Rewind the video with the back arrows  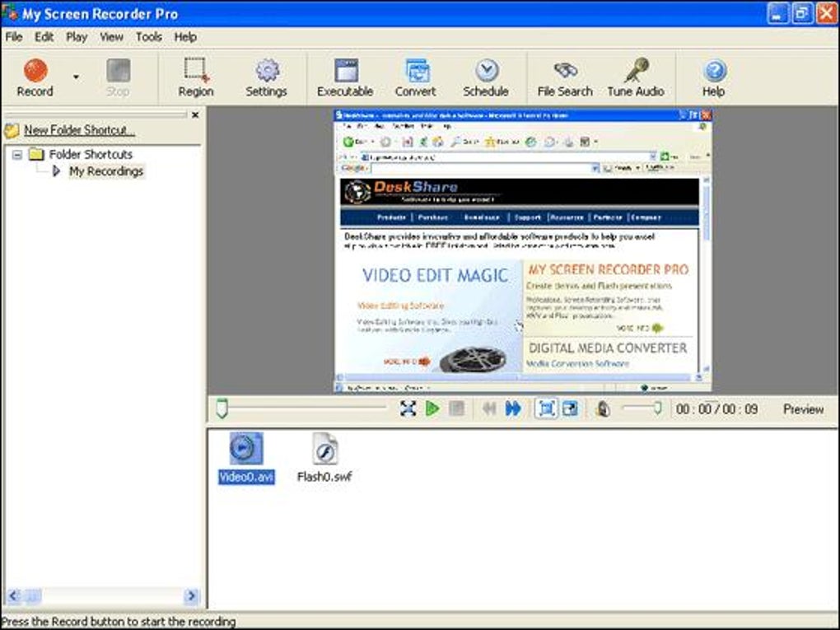click(x=488, y=408)
